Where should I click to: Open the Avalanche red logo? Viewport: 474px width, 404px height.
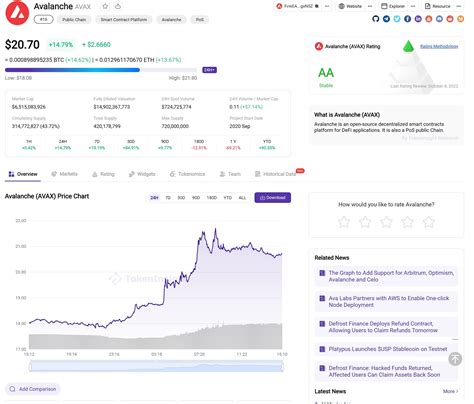(x=17, y=13)
